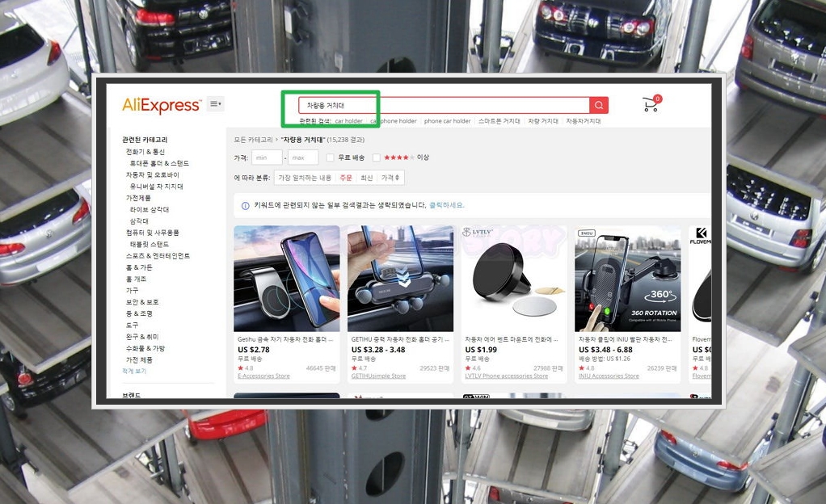826x504 pixels.
Task: Click the max price field
Action: point(303,157)
